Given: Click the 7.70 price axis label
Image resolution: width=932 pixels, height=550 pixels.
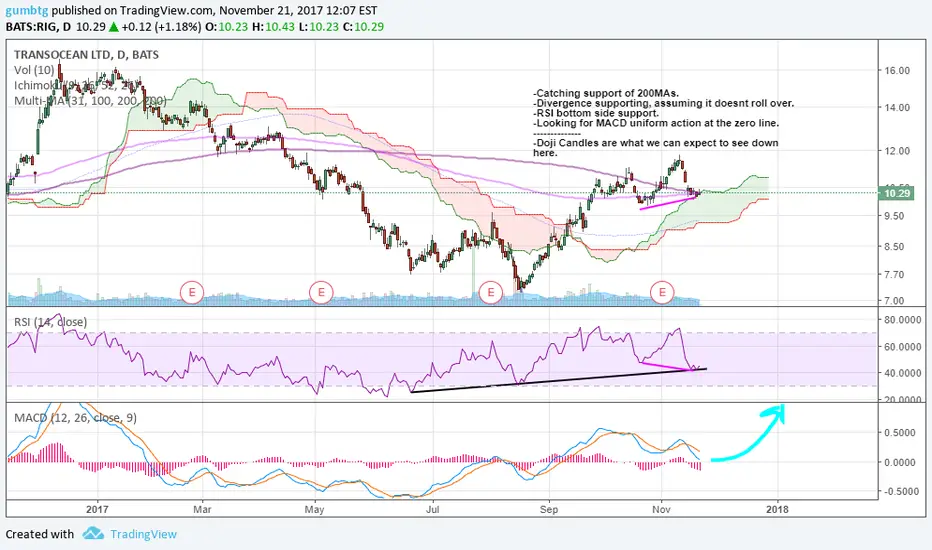Looking at the screenshot, I should point(895,275).
